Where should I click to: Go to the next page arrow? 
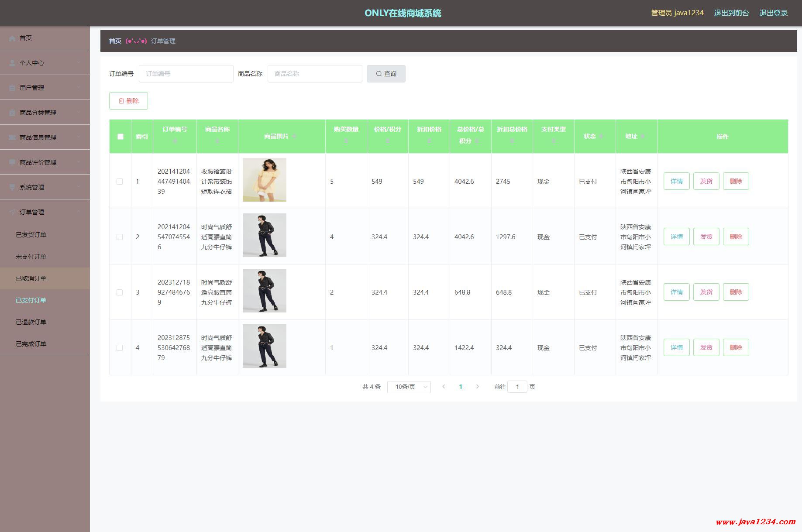477,387
